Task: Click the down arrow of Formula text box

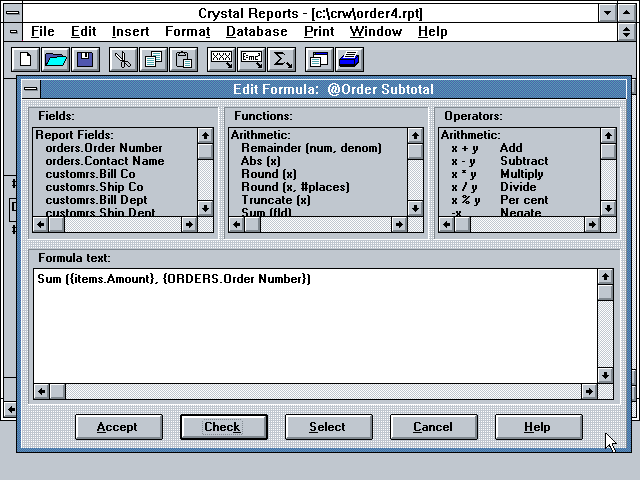Action: (x=605, y=375)
